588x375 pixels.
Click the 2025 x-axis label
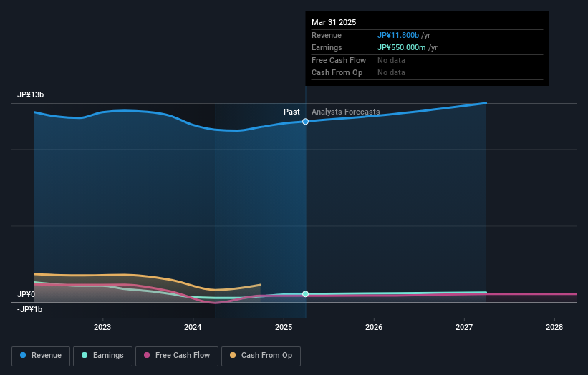click(284, 327)
